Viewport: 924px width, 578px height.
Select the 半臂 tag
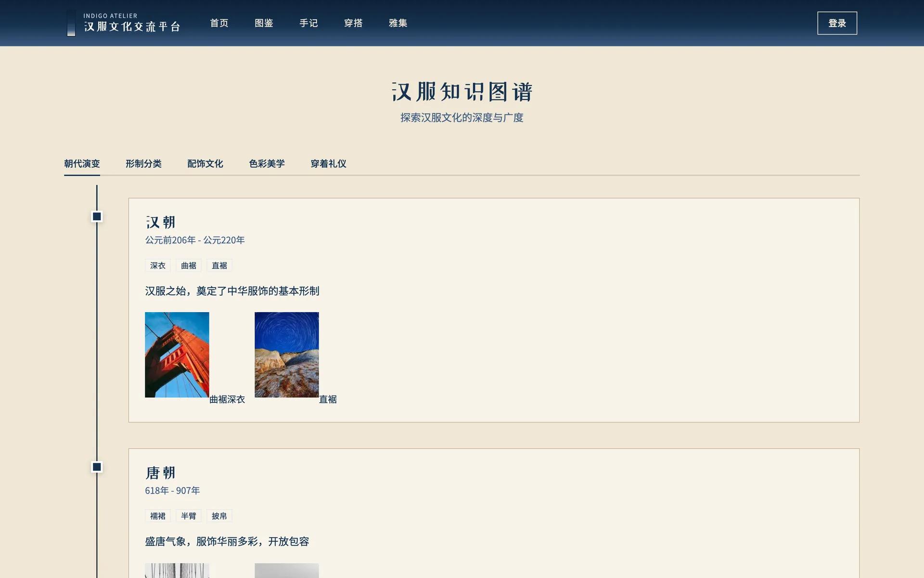tap(189, 516)
